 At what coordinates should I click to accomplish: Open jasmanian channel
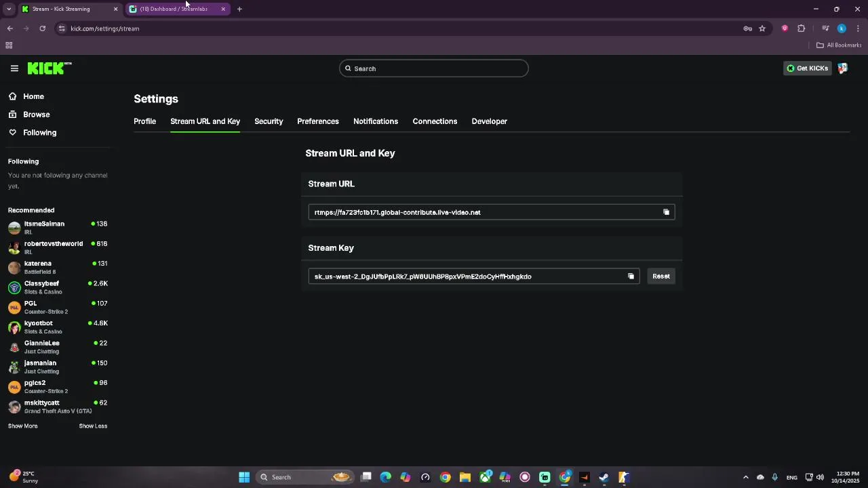click(x=58, y=367)
